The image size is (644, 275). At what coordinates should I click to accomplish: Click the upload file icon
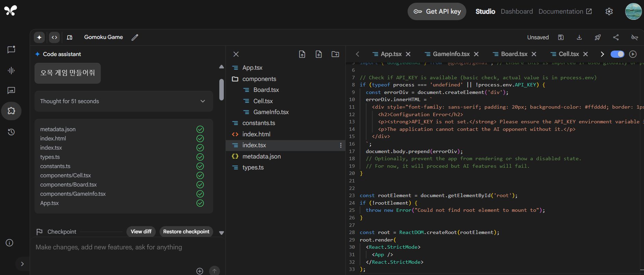coord(302,54)
